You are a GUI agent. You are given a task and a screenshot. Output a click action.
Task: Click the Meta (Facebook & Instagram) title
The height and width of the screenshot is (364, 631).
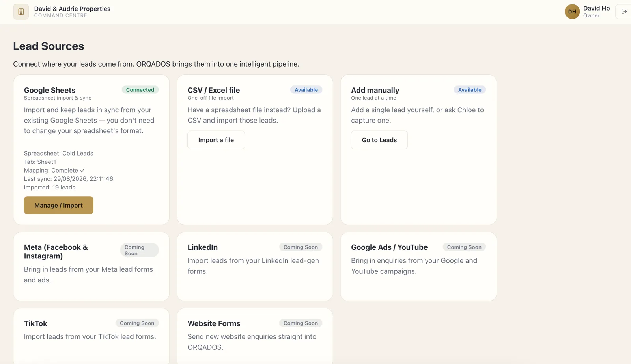pos(56,252)
